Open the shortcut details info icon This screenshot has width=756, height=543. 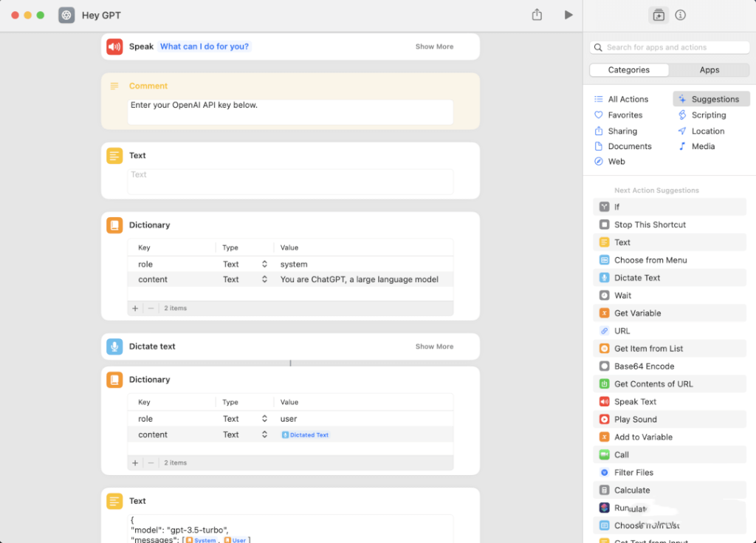(x=680, y=15)
